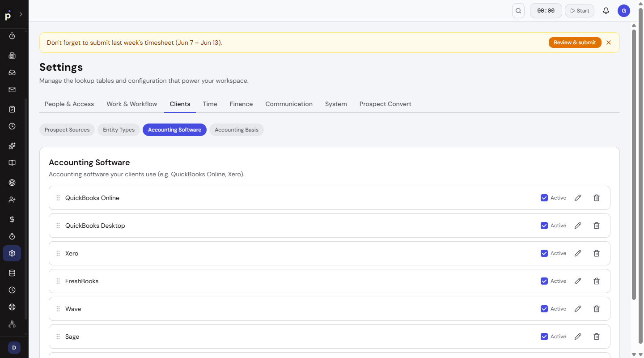Toggle the Active checkbox for FreshBooks
The height and width of the screenshot is (358, 644).
click(x=544, y=281)
